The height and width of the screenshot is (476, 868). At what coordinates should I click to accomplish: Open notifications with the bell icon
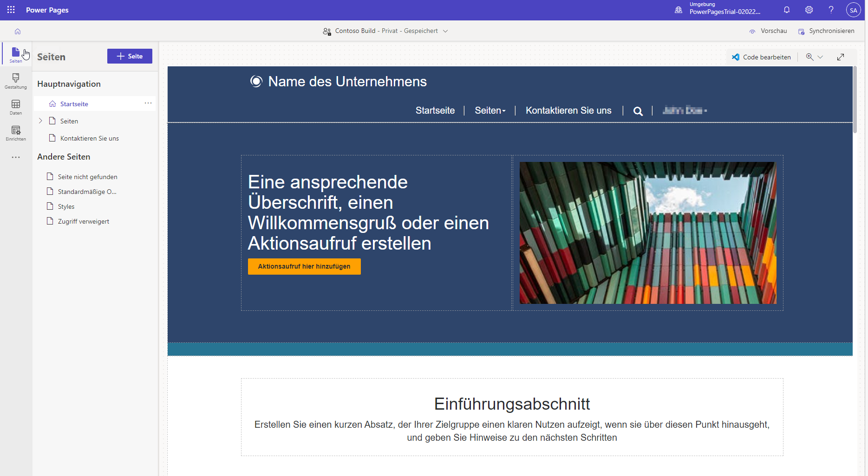tap(786, 10)
